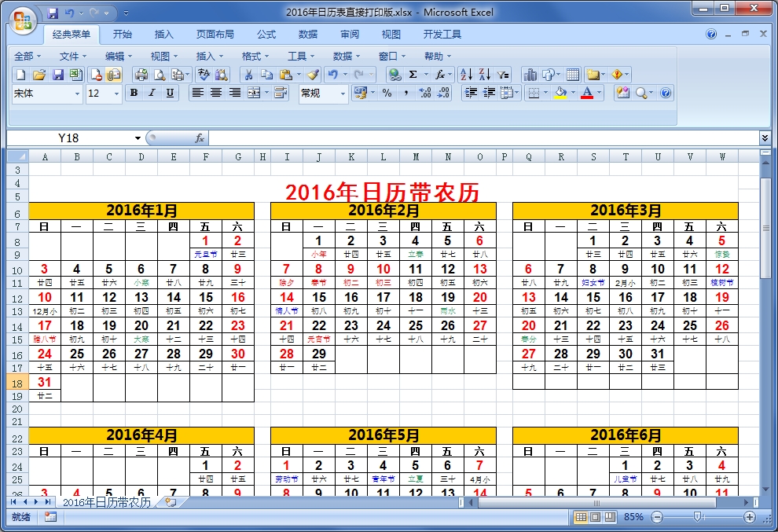Click the Increase Decimal icon

click(x=424, y=92)
